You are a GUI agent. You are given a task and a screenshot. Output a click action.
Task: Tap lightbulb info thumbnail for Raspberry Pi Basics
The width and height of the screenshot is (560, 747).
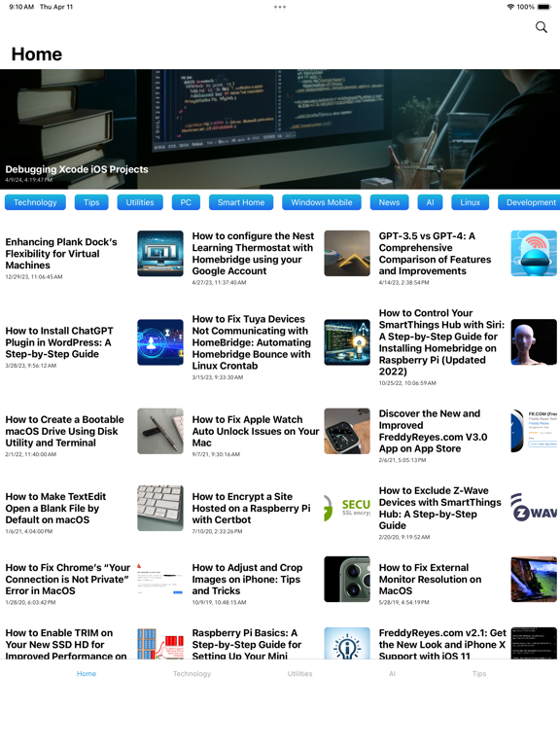(347, 643)
